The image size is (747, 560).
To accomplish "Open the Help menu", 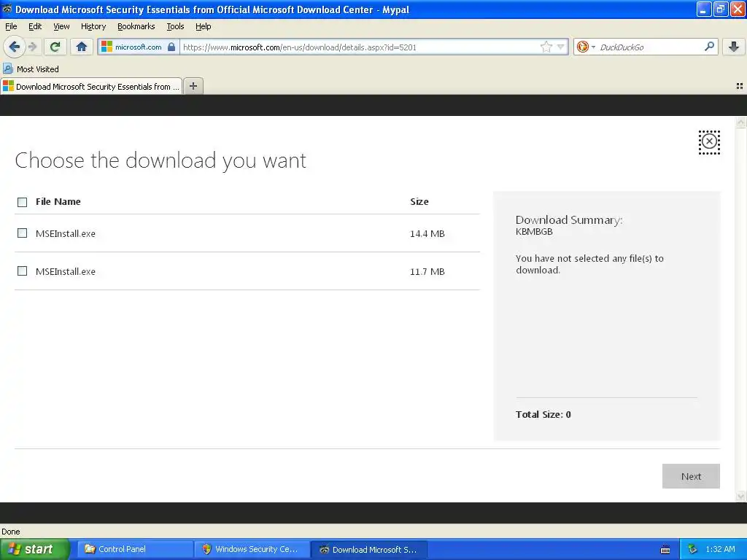I will coord(203,26).
